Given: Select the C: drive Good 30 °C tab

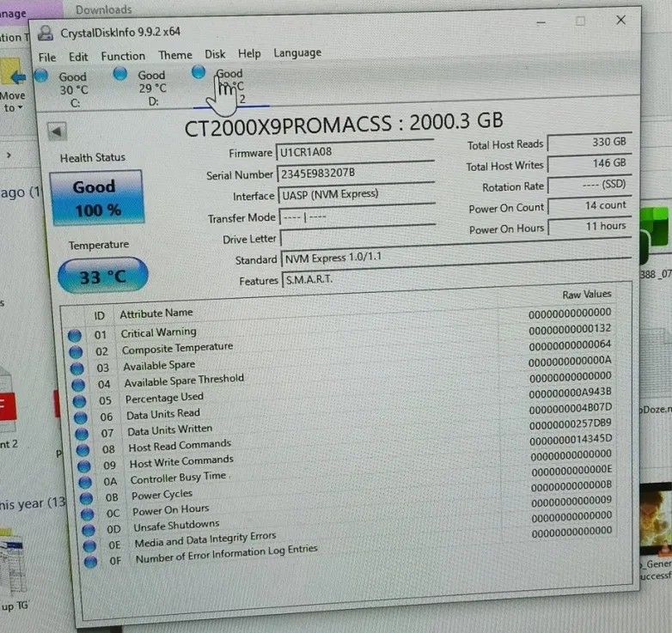Looking at the screenshot, I should pyautogui.click(x=64, y=89).
